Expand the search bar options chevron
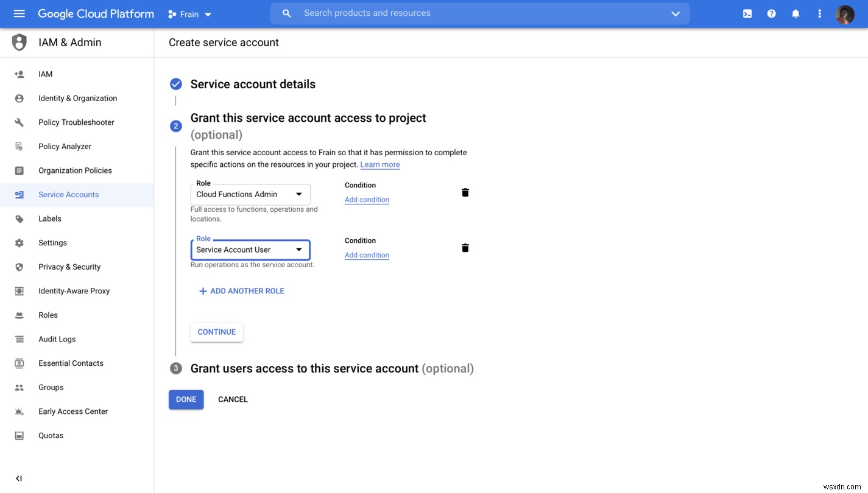 pos(675,13)
